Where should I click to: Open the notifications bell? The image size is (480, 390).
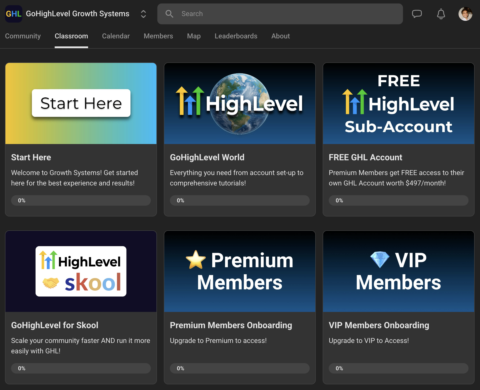pos(441,14)
